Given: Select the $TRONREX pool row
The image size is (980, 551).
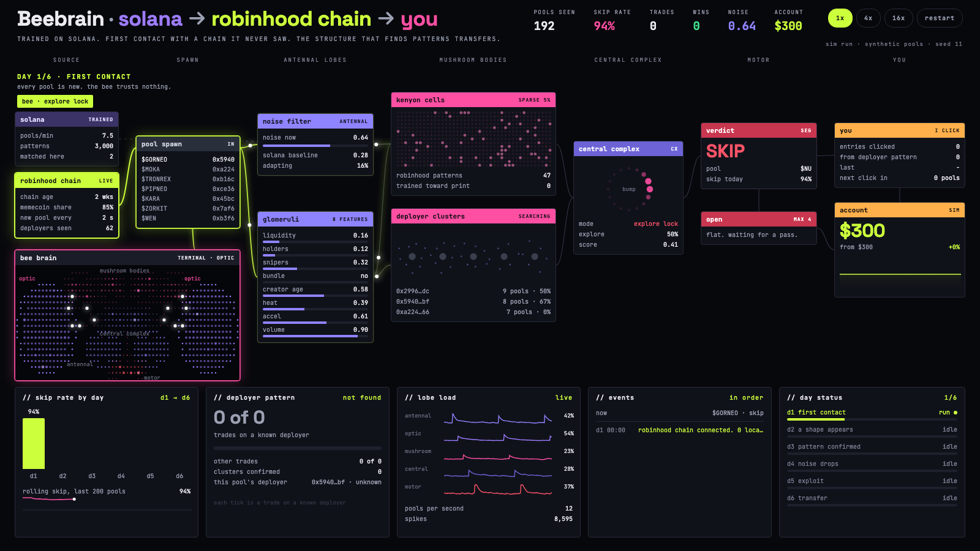Looking at the screenshot, I should [x=188, y=179].
